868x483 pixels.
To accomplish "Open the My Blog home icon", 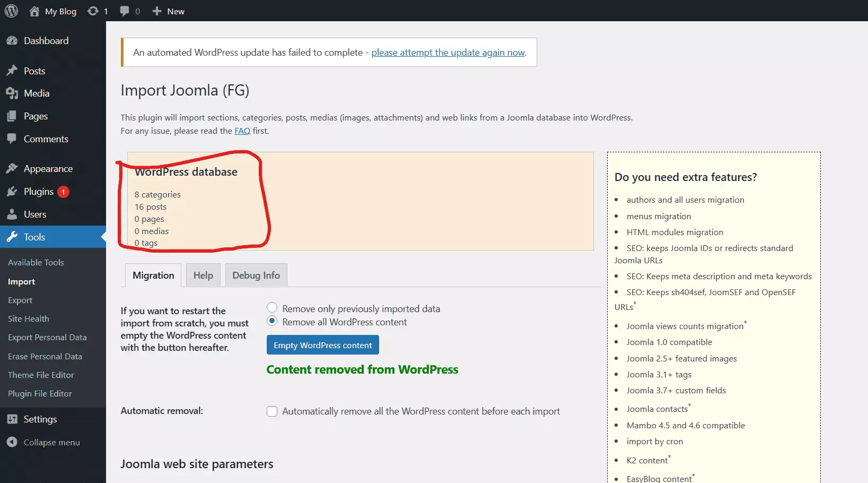I will click(34, 11).
